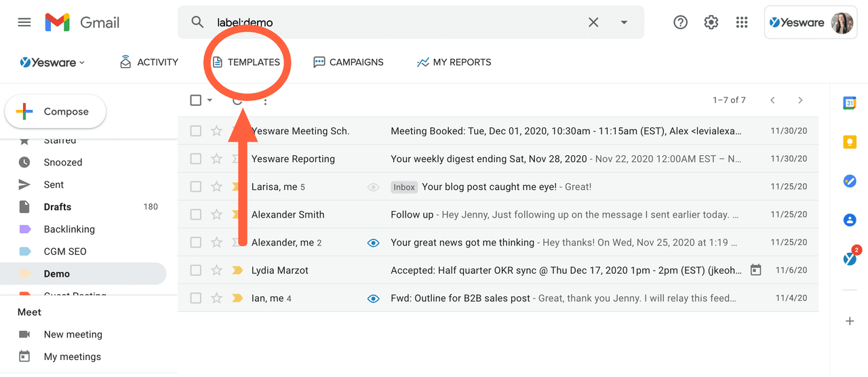
Task: Open select-all checkbox dropdown arrow
Action: tap(210, 100)
